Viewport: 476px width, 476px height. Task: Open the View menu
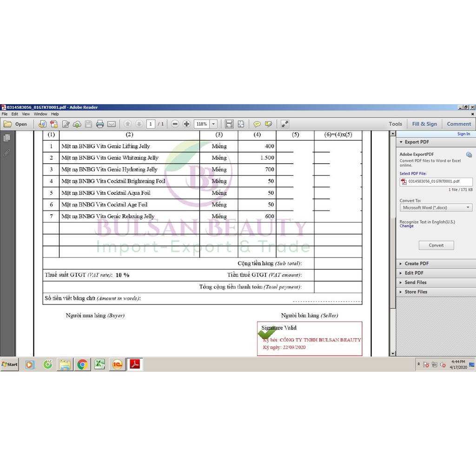coord(26,114)
